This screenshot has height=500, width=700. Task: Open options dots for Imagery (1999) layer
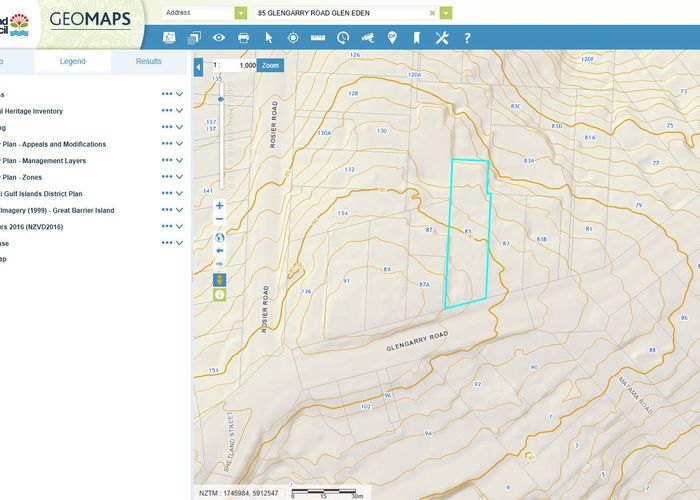[167, 210]
